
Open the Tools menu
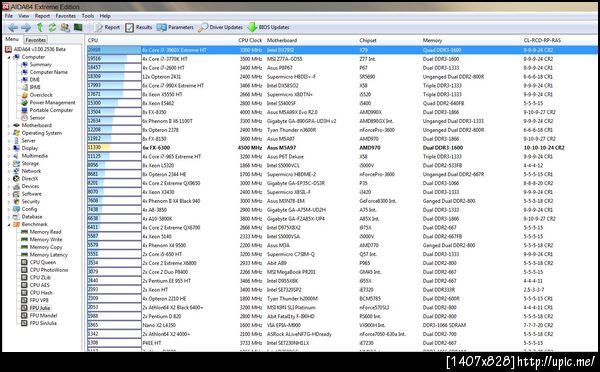point(88,16)
